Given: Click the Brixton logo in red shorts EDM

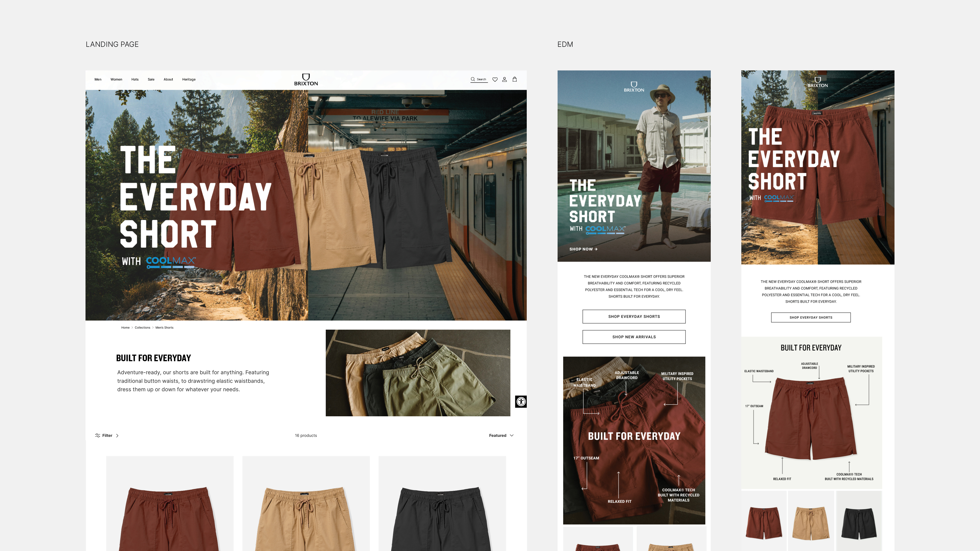Looking at the screenshot, I should coord(818,83).
